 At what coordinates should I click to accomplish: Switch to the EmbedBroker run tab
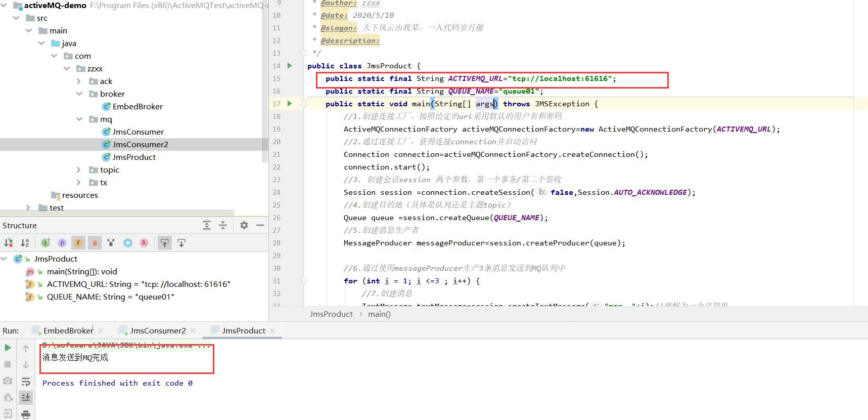[x=68, y=330]
